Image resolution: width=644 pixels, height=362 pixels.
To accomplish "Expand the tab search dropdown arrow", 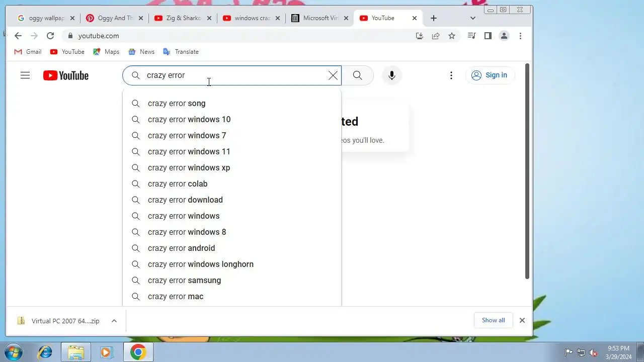I will point(473,18).
